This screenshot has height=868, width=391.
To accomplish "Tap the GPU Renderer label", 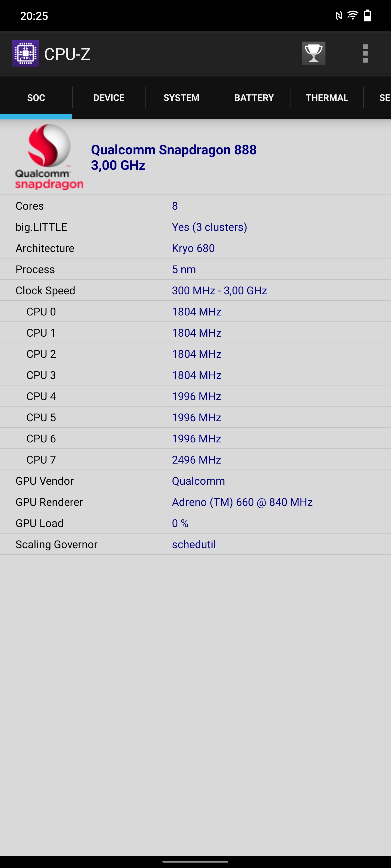I will (49, 502).
